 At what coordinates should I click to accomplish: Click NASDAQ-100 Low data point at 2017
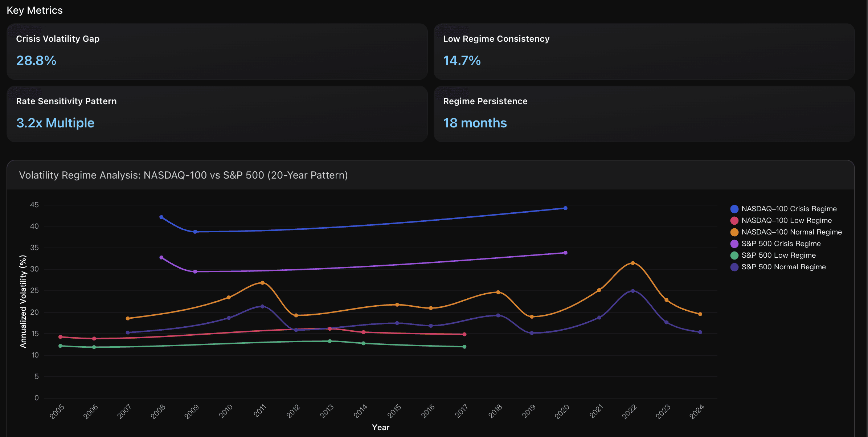pyautogui.click(x=464, y=334)
